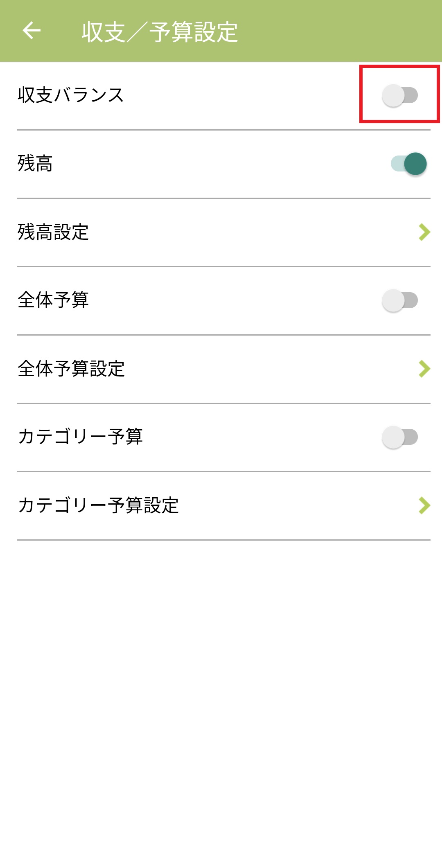
Task: Tap the 全体予算 label text
Action: pyautogui.click(x=53, y=300)
